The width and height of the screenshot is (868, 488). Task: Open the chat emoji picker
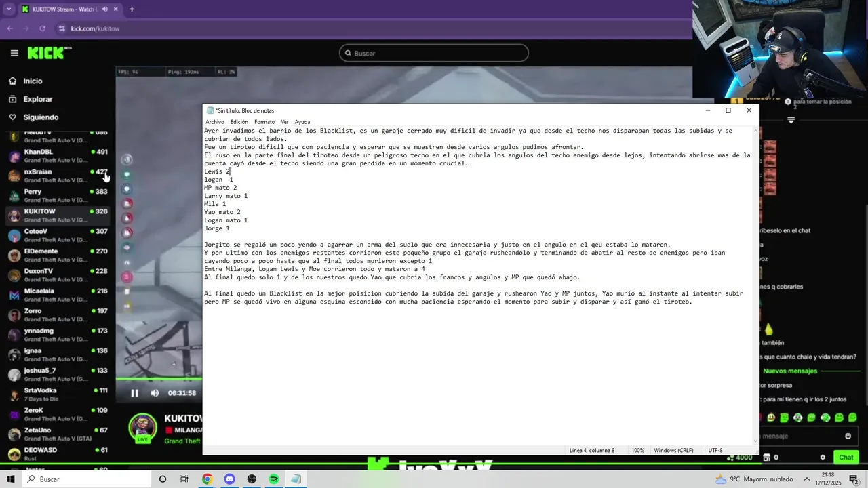pos(848,436)
